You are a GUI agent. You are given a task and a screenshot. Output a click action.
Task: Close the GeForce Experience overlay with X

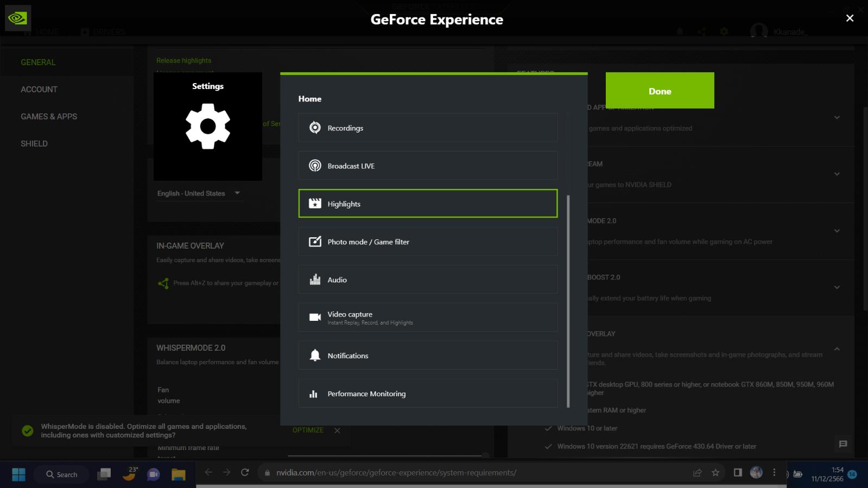point(850,18)
